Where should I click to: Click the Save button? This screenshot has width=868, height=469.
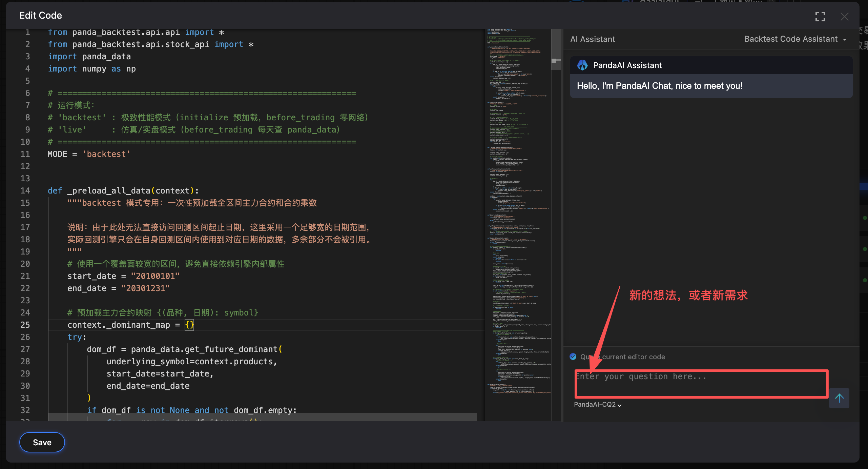coord(42,442)
